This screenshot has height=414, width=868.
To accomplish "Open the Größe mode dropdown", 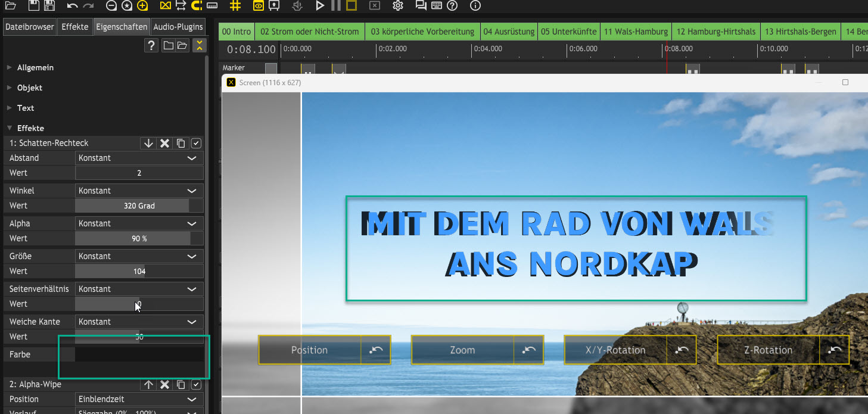I will [x=139, y=256].
